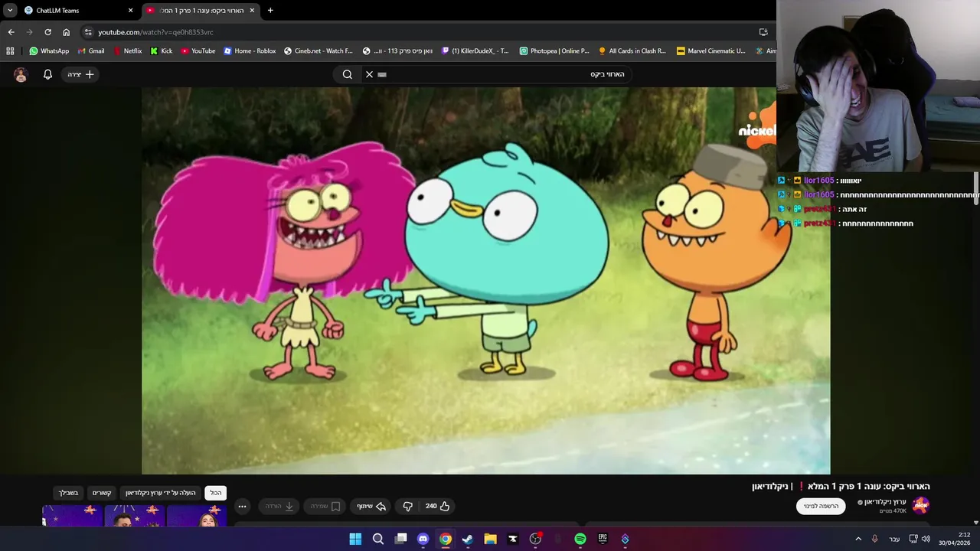This screenshot has width=980, height=551.
Task: Open the Gmail bookmark
Action: point(91,51)
